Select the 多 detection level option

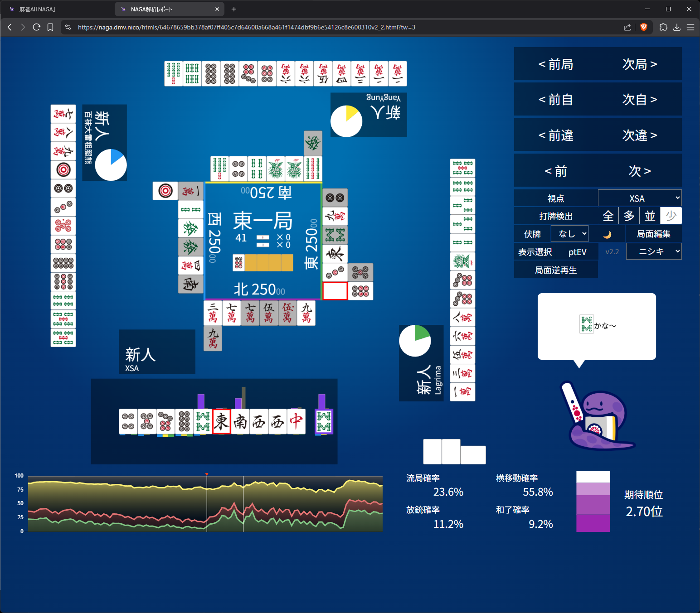629,216
